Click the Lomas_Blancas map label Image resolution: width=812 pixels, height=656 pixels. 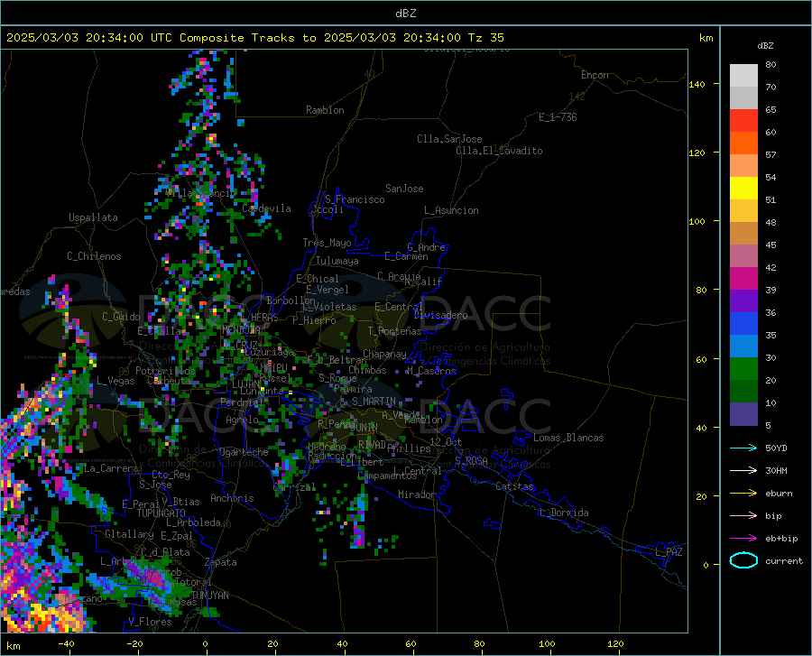tap(568, 438)
